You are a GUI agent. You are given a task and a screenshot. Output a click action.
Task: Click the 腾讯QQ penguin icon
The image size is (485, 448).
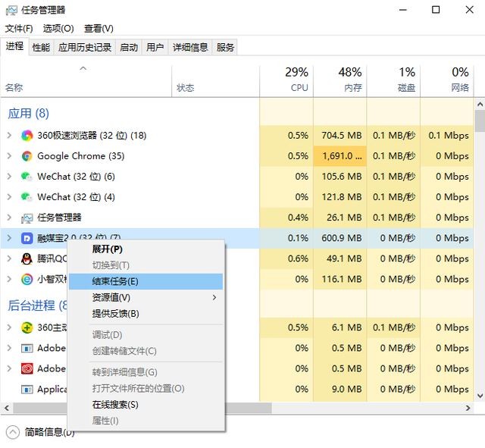27,258
